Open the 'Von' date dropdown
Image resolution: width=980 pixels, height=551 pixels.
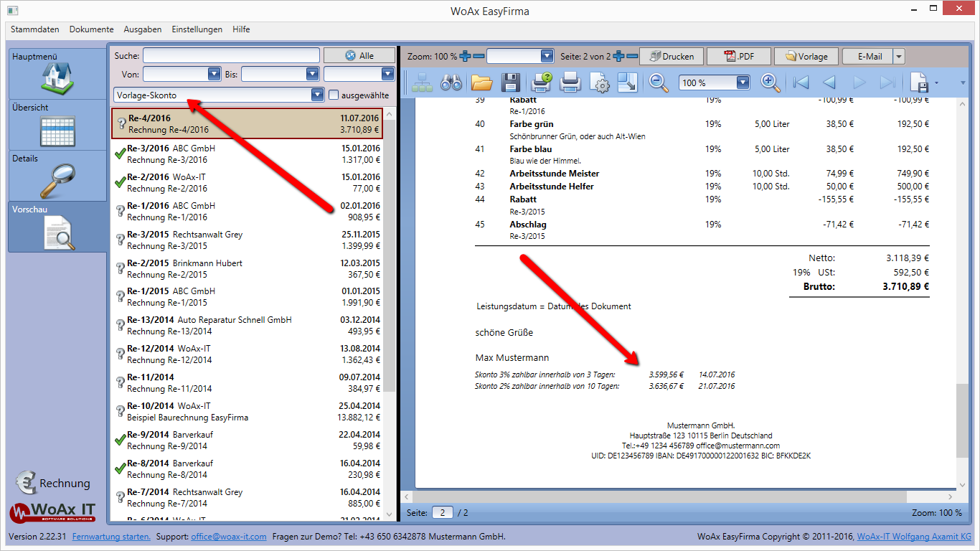[214, 74]
